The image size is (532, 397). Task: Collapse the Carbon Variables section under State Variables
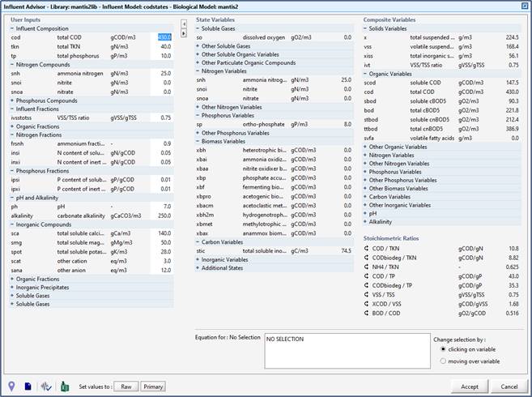click(198, 242)
